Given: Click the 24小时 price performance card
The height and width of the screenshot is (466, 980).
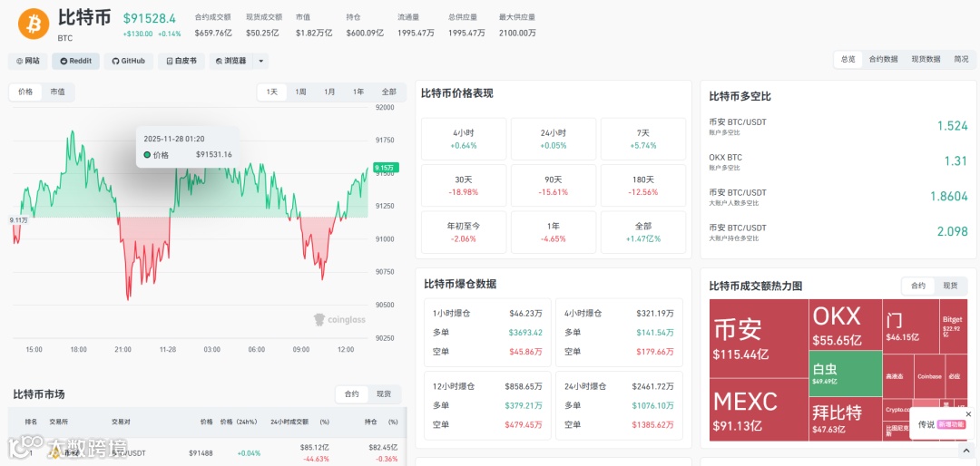Looking at the screenshot, I should (554, 139).
